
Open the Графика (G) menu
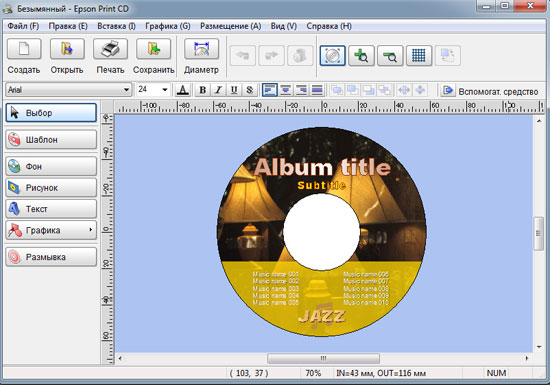[x=168, y=26]
